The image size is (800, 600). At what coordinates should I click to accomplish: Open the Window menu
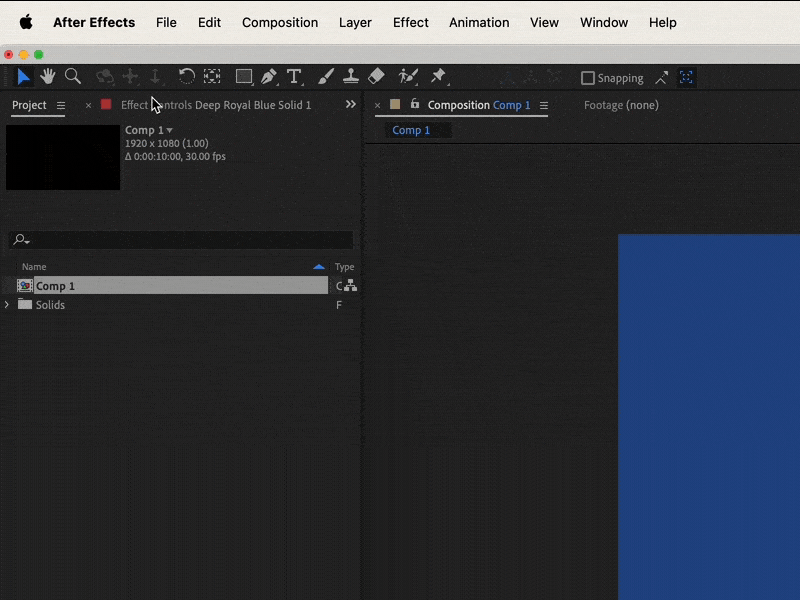pyautogui.click(x=604, y=22)
